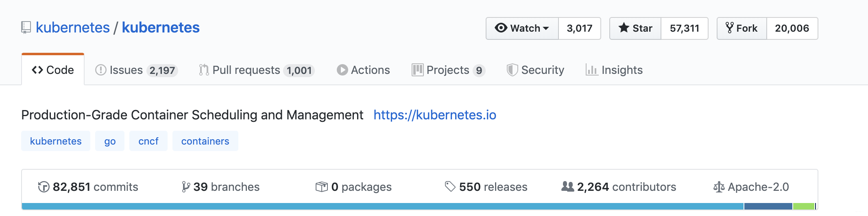View the 57,311 stargazers count

685,28
